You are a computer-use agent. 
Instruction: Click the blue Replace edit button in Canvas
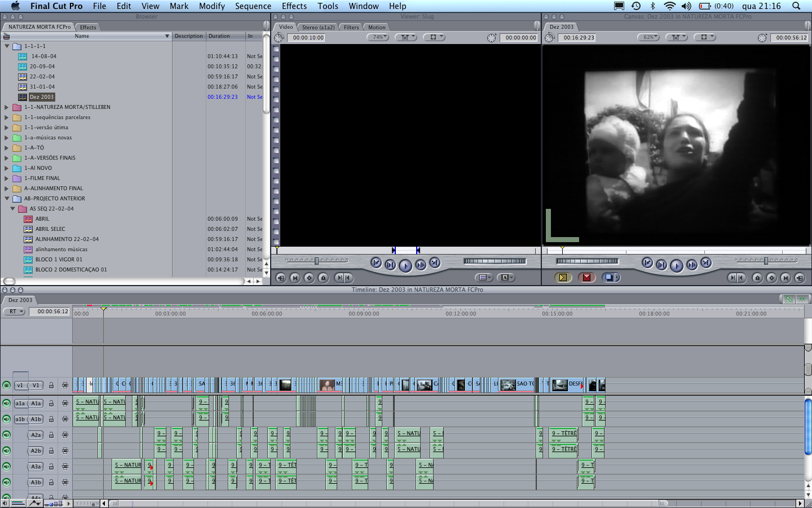pos(611,277)
